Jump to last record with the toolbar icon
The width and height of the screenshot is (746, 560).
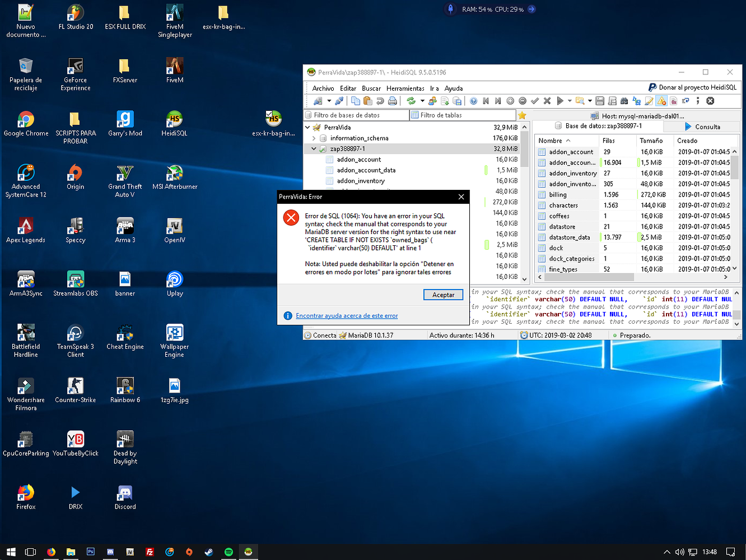[x=498, y=101]
